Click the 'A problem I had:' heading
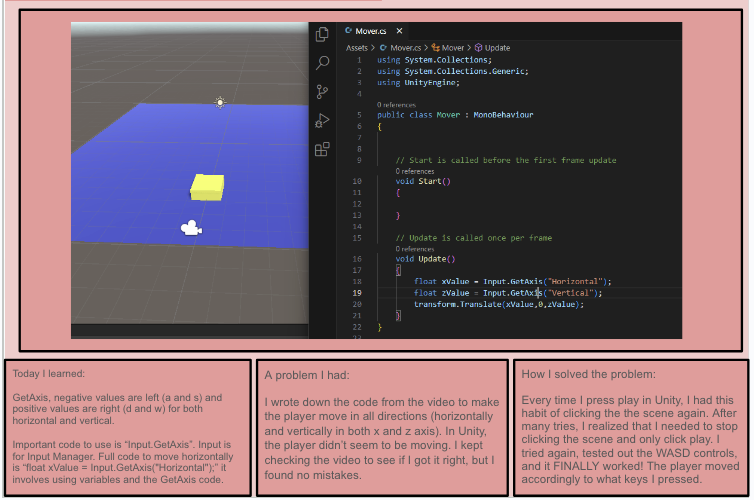The width and height of the screenshot is (754, 500). coord(307,375)
